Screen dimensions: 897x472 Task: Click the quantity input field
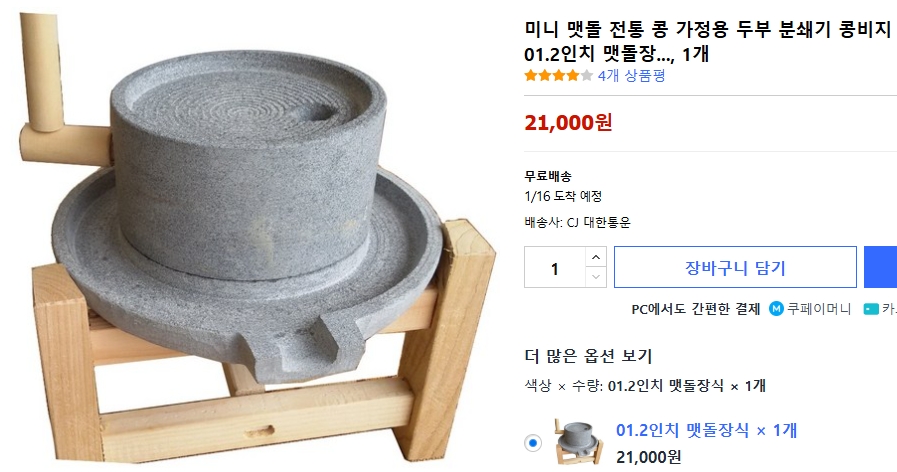[555, 267]
